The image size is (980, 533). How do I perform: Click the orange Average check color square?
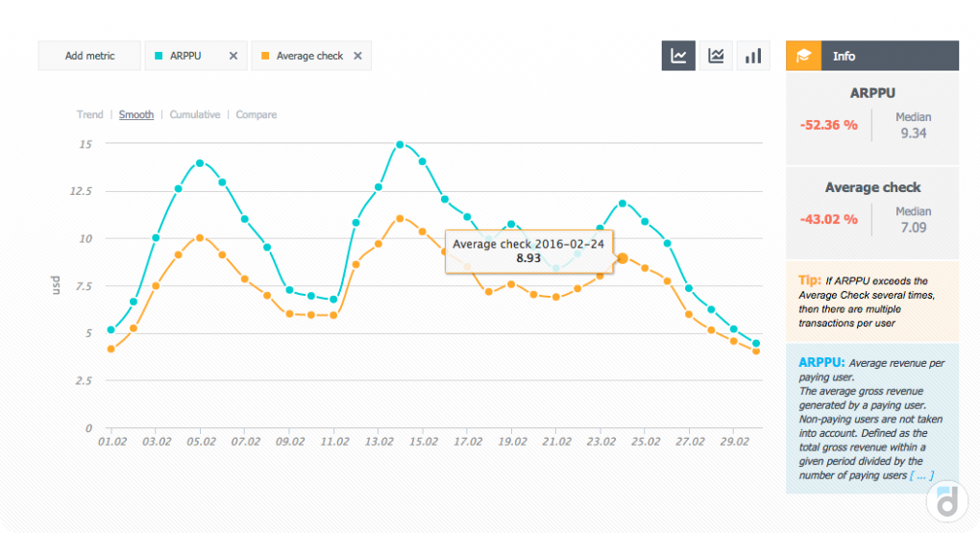point(265,56)
